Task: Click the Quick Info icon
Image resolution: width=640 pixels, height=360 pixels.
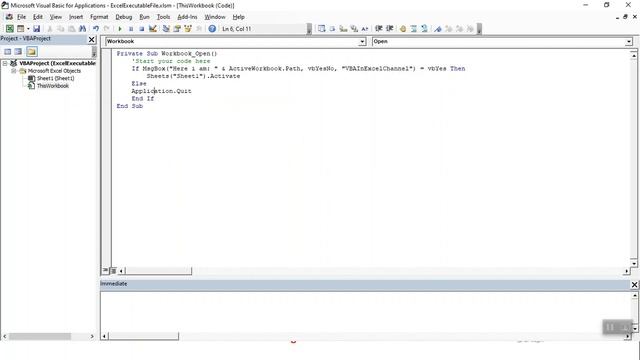Action: pyautogui.click(x=343, y=29)
